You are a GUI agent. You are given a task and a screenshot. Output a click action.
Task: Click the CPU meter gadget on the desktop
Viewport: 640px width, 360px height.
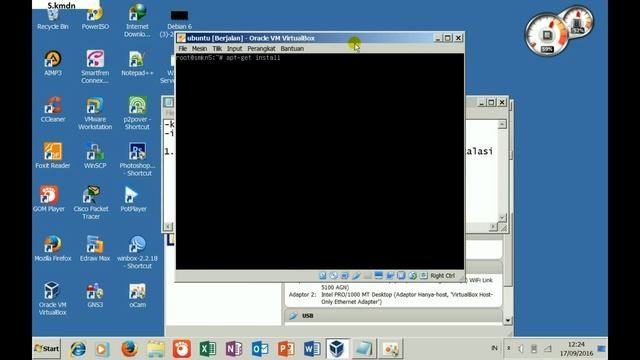[547, 35]
